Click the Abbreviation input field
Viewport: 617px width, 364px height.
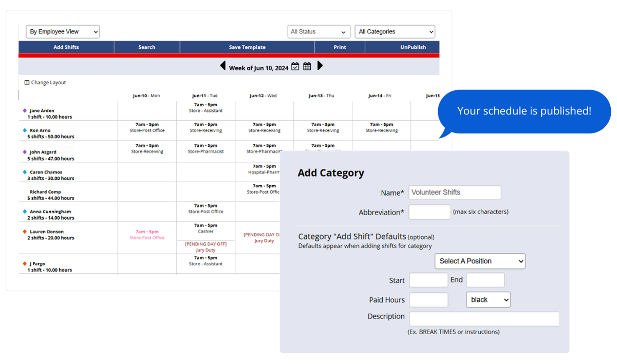click(429, 212)
